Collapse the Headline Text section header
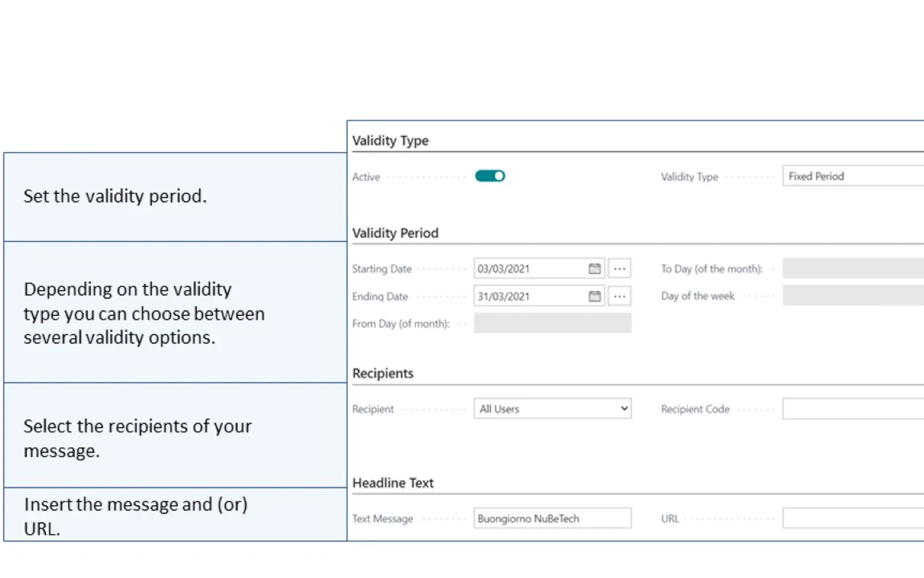924x578 pixels. click(393, 483)
